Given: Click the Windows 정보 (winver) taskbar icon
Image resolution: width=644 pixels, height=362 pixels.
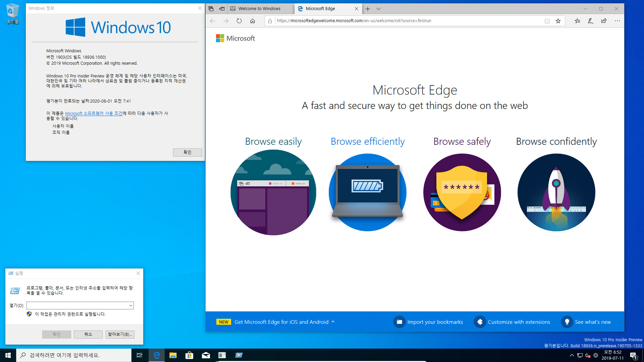Looking at the screenshot, I should pyautogui.click(x=222, y=355).
